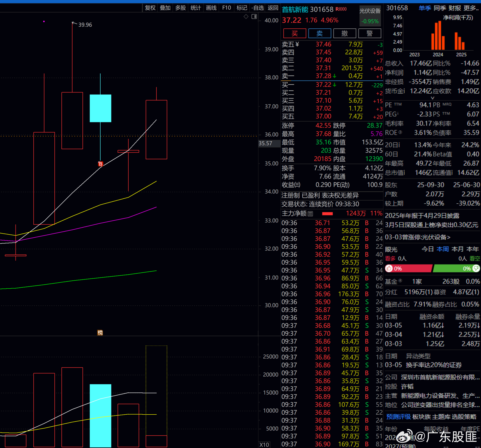The width and height of the screenshot is (481, 448).
Task: Toggle the side panel layout icon
Action: tap(254, 17)
